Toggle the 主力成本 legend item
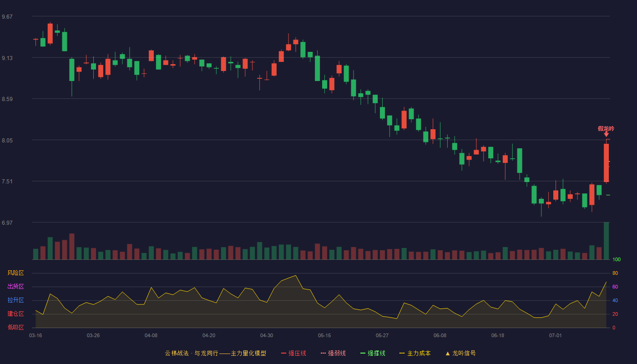The image size is (637, 364). pyautogui.click(x=415, y=353)
